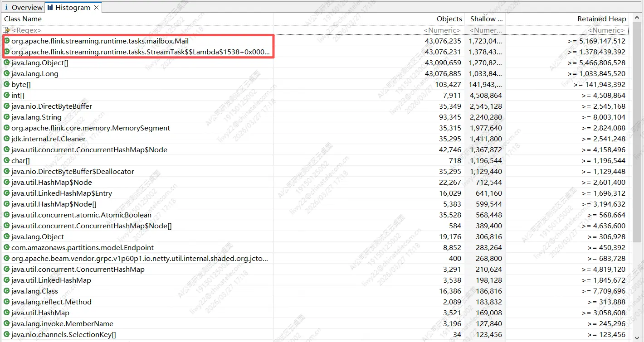The width and height of the screenshot is (644, 342).
Task: Click retained heap value 5,169,147,512
Action: pyautogui.click(x=596, y=41)
